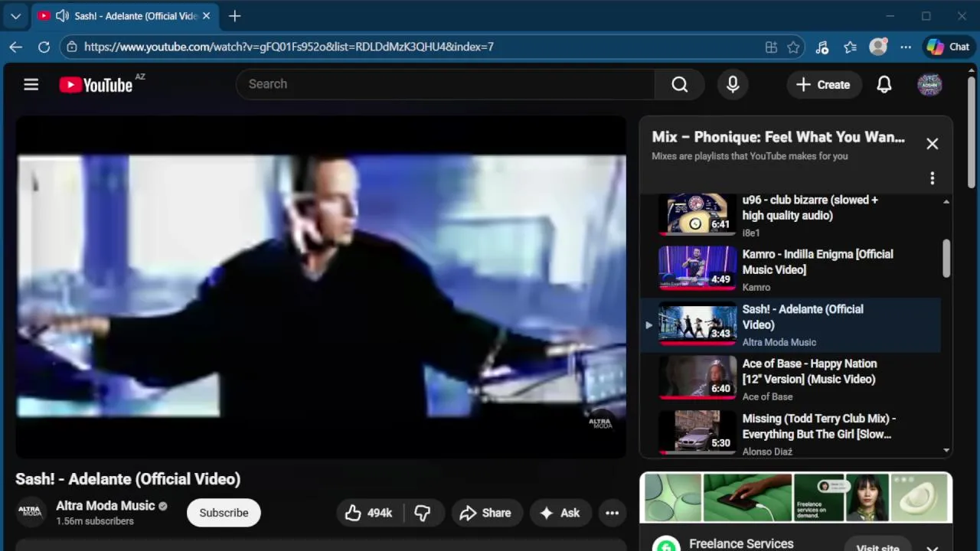Start voice search with the microphone
The width and height of the screenshot is (980, 551).
[733, 84]
